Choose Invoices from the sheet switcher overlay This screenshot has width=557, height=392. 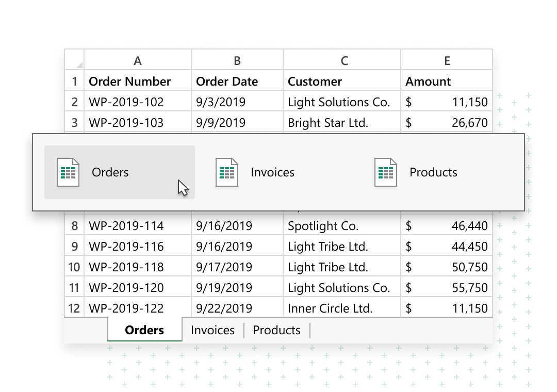272,172
